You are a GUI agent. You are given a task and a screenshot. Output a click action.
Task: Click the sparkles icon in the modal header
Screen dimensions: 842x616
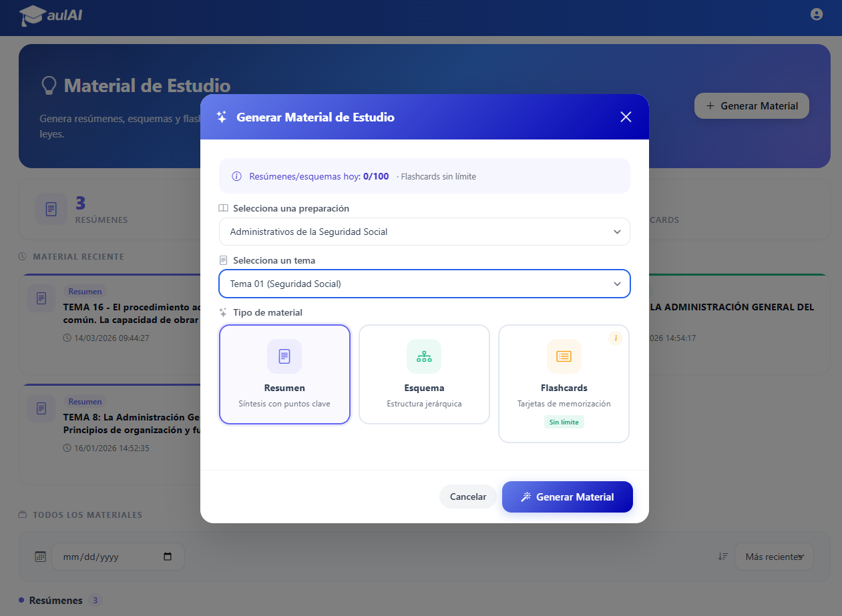(x=221, y=116)
